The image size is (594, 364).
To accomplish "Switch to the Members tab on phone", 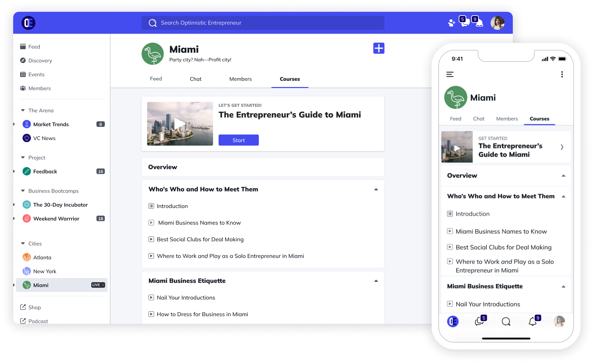I will pyautogui.click(x=507, y=119).
